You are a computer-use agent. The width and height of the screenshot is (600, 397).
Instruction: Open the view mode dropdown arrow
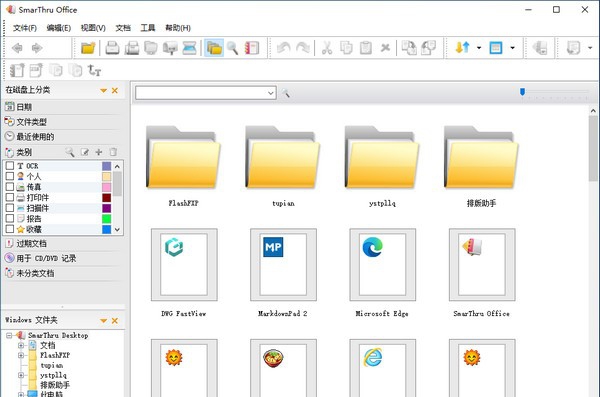coord(512,48)
